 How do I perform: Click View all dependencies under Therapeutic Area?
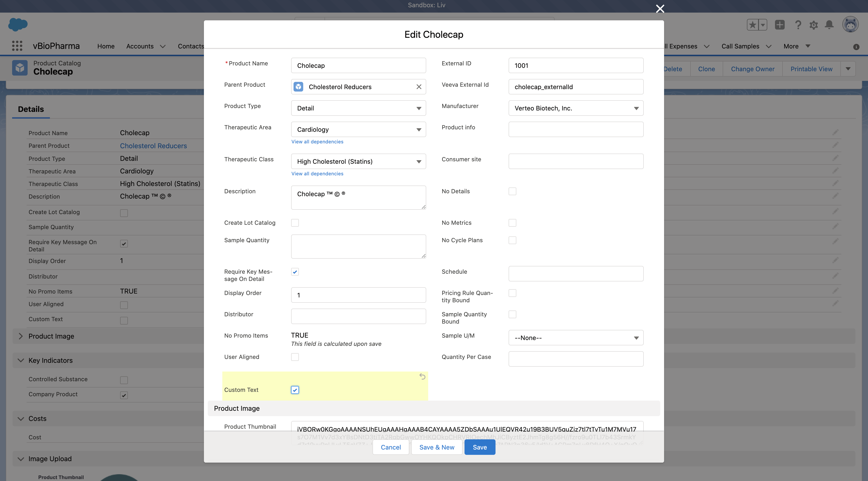pyautogui.click(x=317, y=142)
